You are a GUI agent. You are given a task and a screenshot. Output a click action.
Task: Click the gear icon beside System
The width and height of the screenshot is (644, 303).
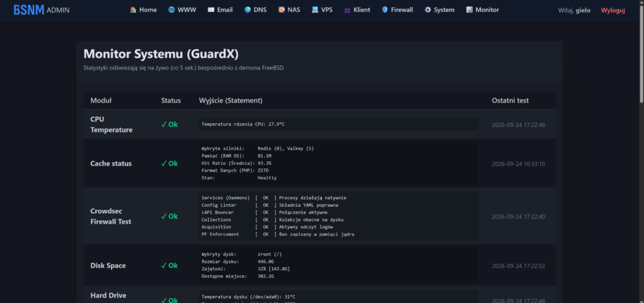(428, 10)
